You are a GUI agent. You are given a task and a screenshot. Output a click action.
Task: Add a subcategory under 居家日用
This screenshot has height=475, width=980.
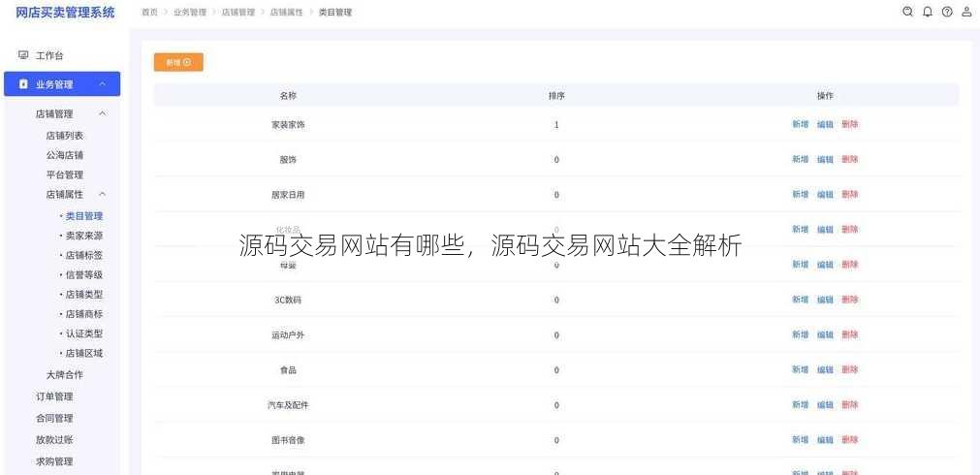(x=801, y=195)
